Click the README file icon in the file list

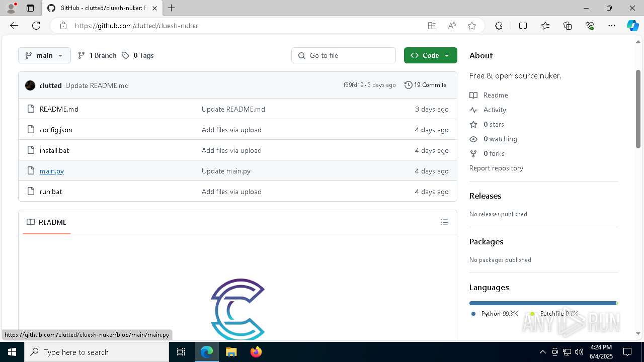[x=31, y=109]
